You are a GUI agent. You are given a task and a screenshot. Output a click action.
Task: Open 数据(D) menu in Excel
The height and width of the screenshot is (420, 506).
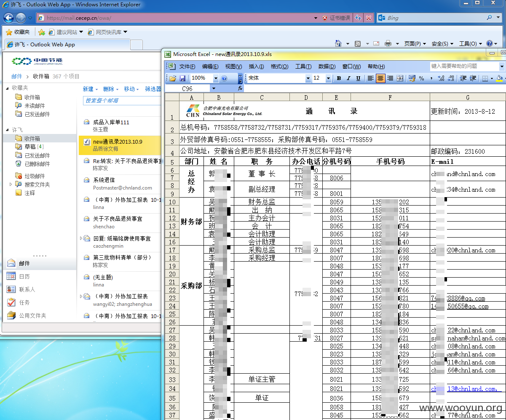pyautogui.click(x=327, y=67)
